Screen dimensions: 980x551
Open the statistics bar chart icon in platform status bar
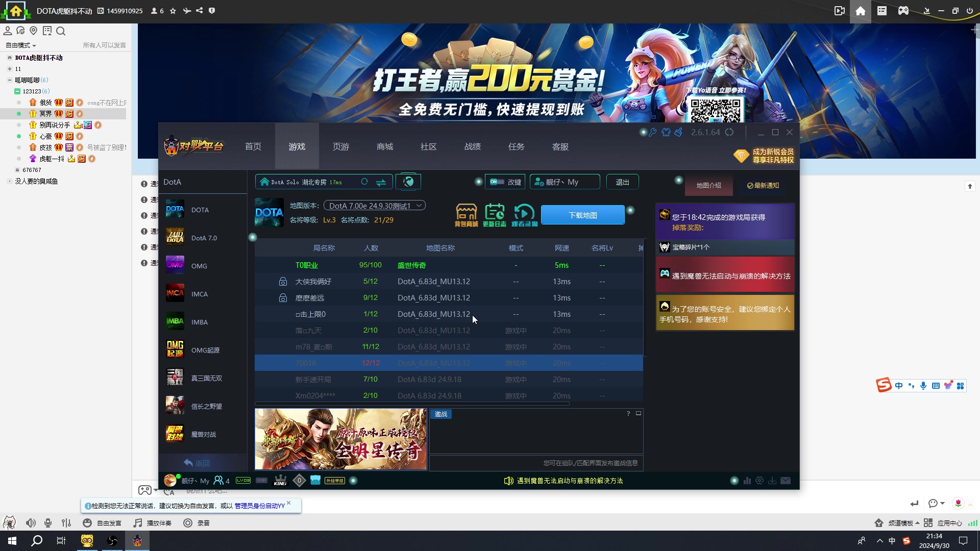(x=747, y=481)
